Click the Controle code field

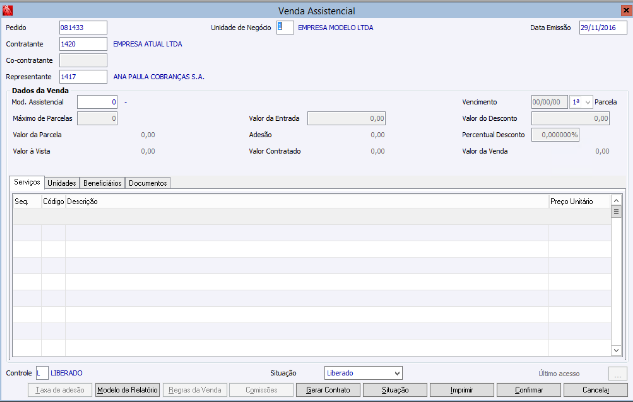[x=42, y=373]
